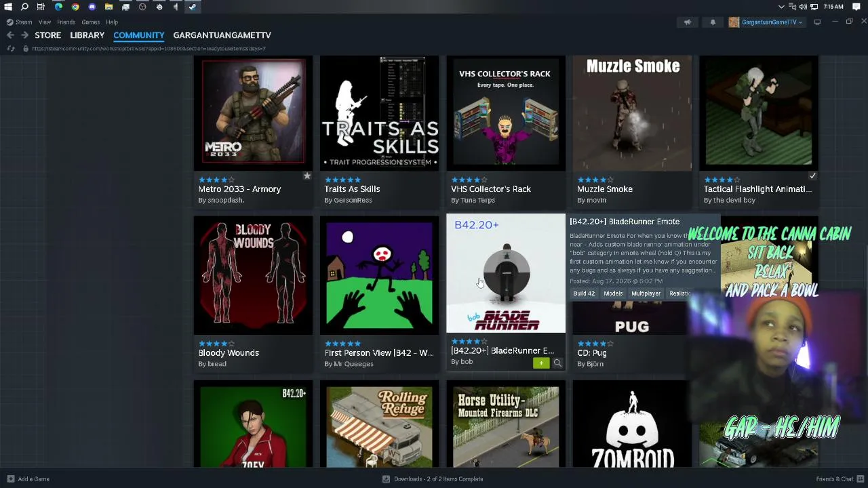868x488 pixels.
Task: Select the Build 42 tag
Action: coord(584,293)
